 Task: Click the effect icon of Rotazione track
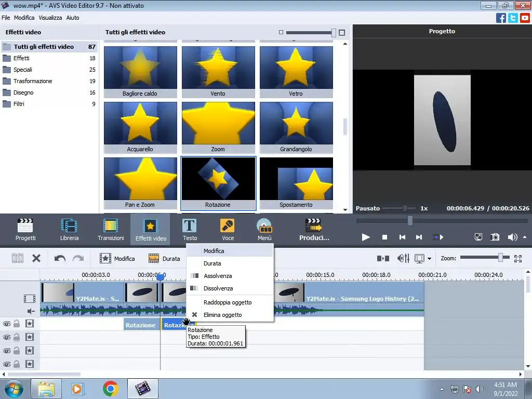click(30, 324)
